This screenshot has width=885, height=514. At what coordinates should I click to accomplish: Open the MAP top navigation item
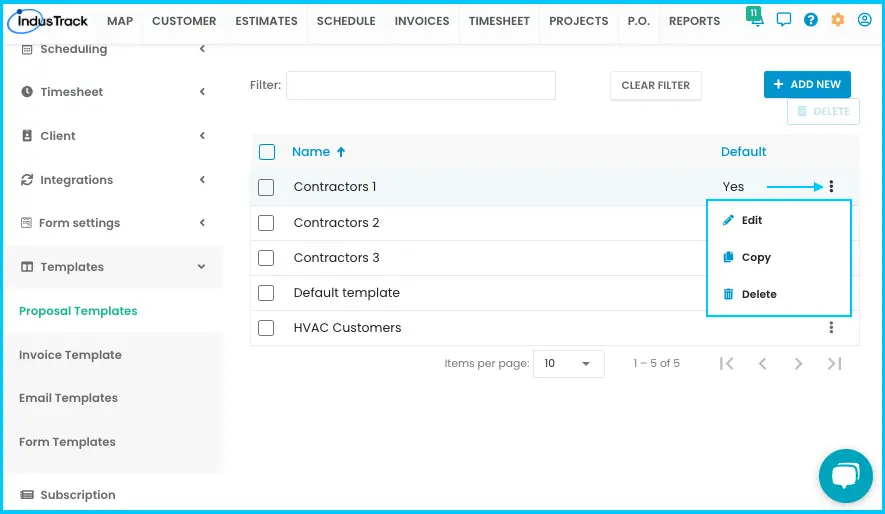(120, 21)
